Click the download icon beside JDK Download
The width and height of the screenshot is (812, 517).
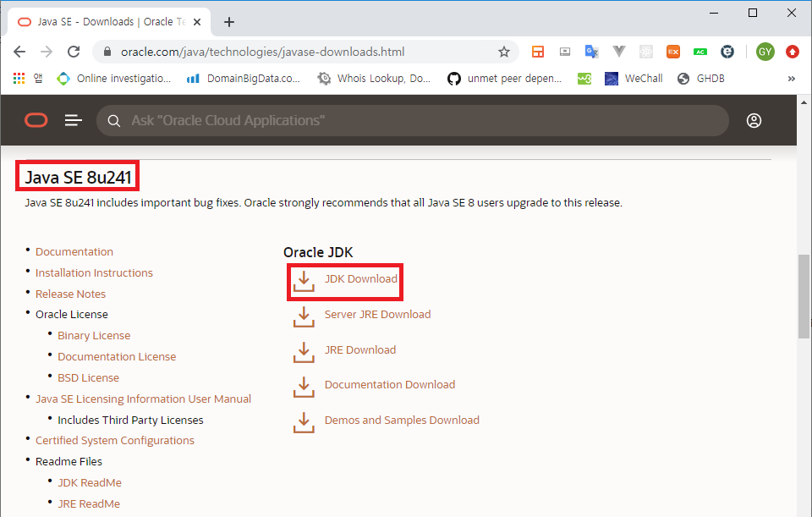pos(304,281)
